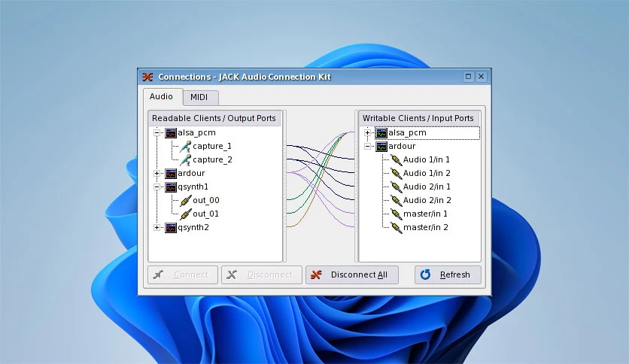This screenshot has width=629, height=364.
Task: Click the Disconnect button
Action: (262, 275)
